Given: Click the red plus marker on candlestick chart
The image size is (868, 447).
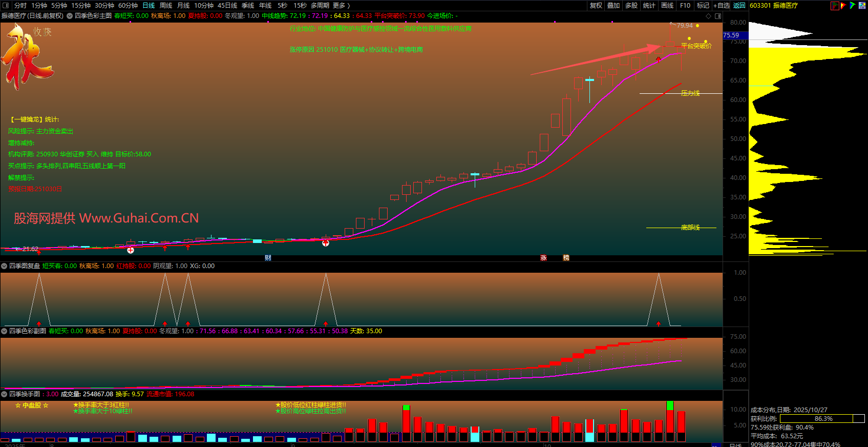Looking at the screenshot, I should pyautogui.click(x=131, y=250).
